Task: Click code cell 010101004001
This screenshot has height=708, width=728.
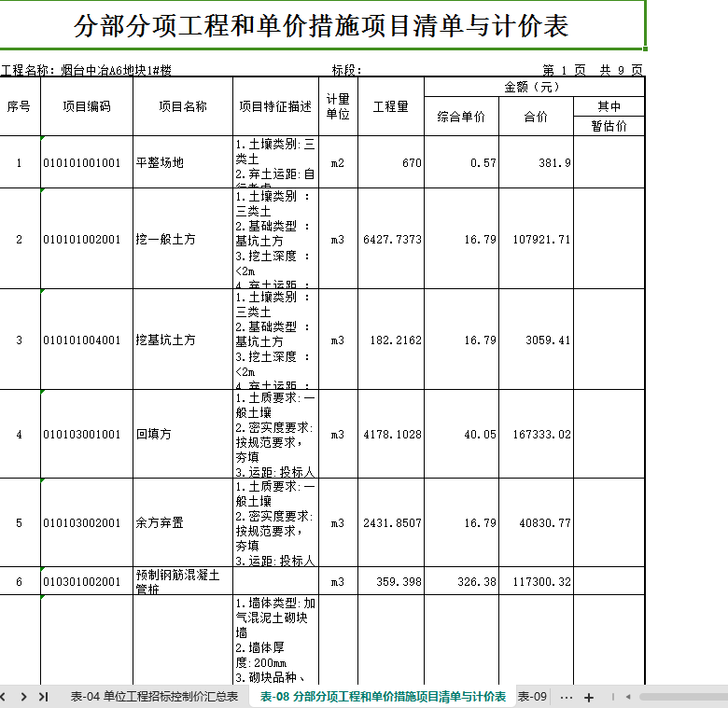Action: (x=87, y=340)
